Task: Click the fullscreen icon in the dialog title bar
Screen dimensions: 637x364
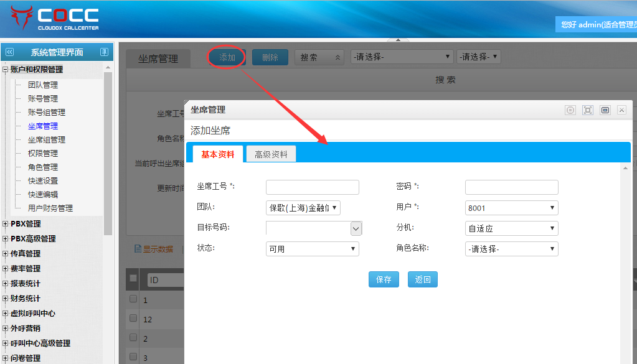Action: point(587,110)
